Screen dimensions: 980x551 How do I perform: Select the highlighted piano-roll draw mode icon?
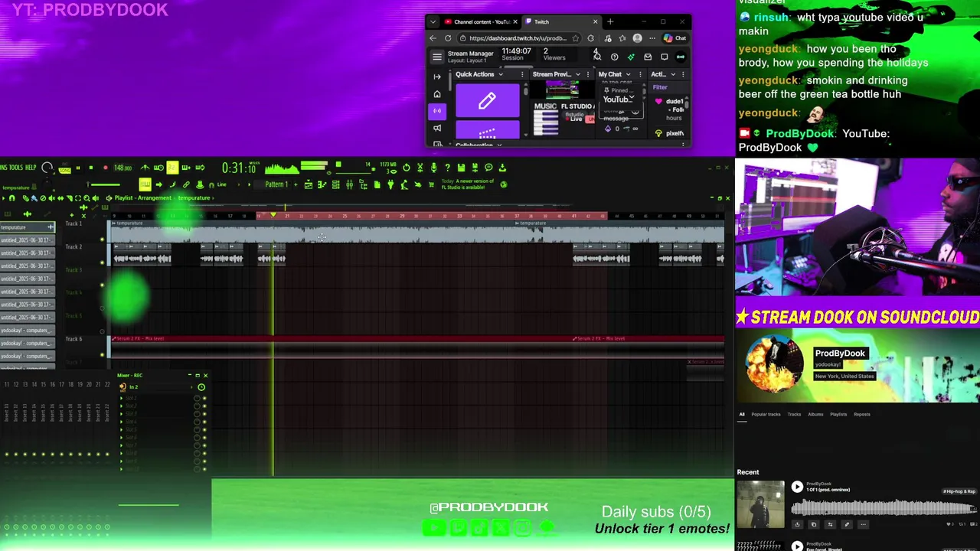point(145,184)
